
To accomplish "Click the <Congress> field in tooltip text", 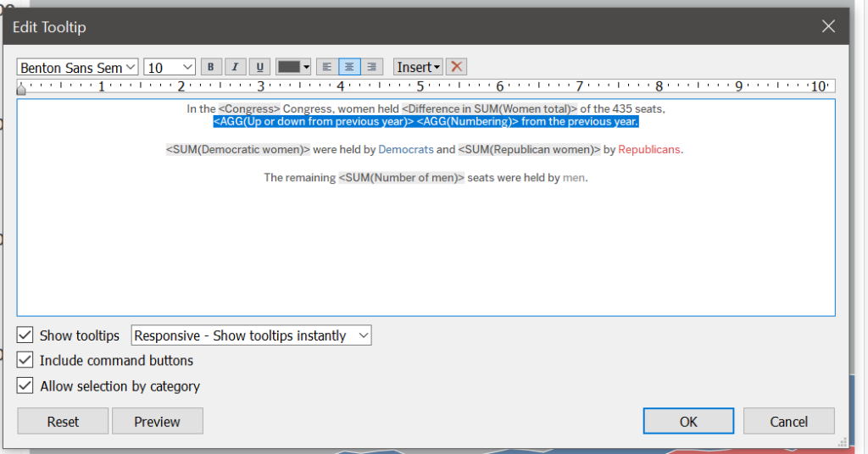I will coord(249,109).
